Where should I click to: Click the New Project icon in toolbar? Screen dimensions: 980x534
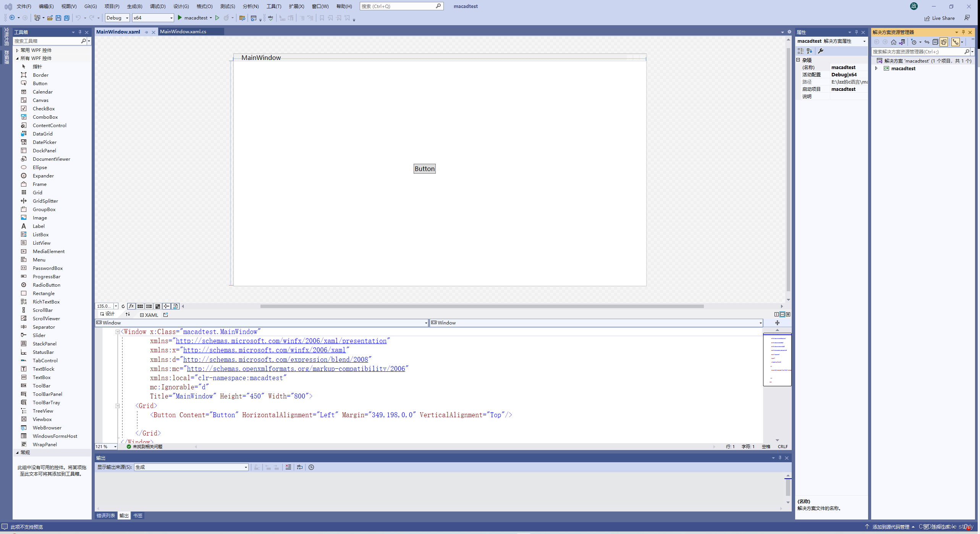[37, 18]
